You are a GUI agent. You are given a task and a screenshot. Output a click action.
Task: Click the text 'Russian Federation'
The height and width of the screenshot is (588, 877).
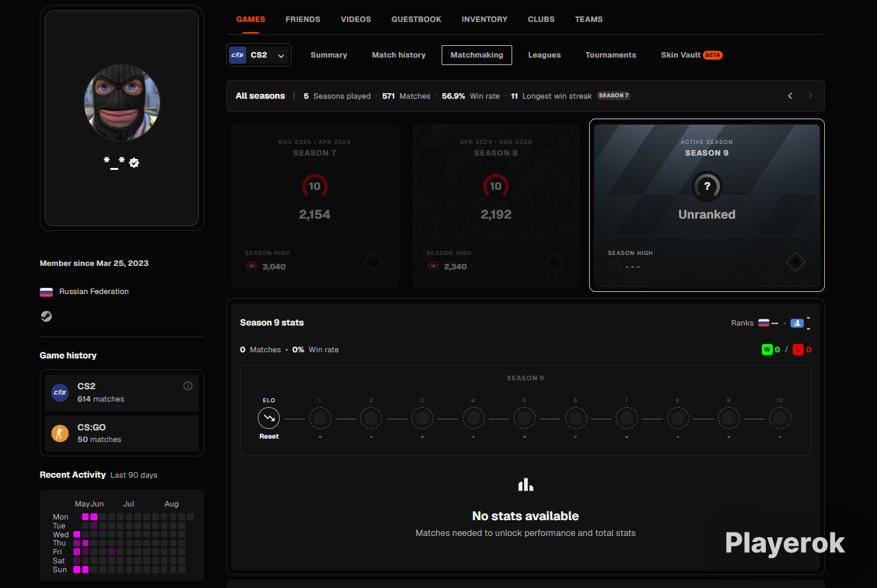coord(94,292)
